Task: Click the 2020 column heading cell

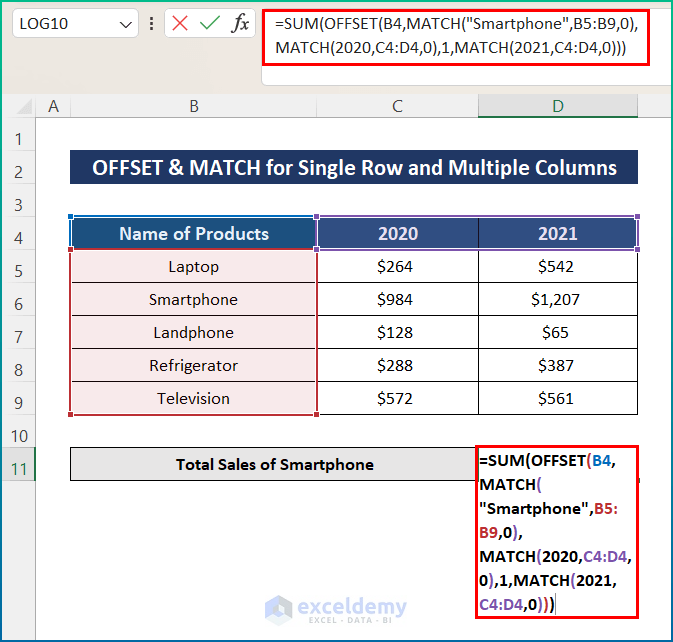Action: [397, 234]
